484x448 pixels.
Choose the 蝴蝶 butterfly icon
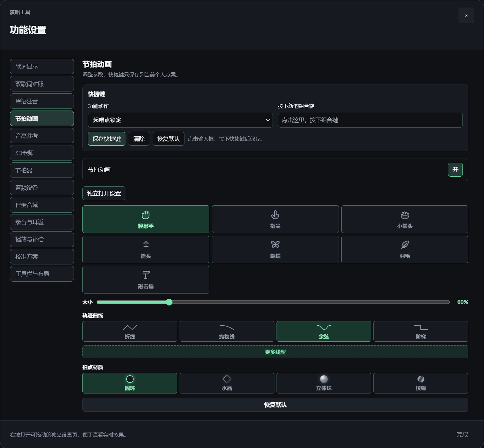pos(275,249)
